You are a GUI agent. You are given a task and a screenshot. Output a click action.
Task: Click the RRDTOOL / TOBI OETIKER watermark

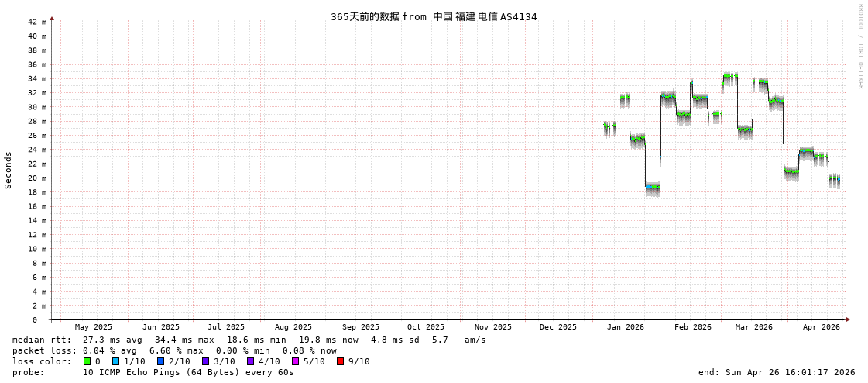click(860, 47)
